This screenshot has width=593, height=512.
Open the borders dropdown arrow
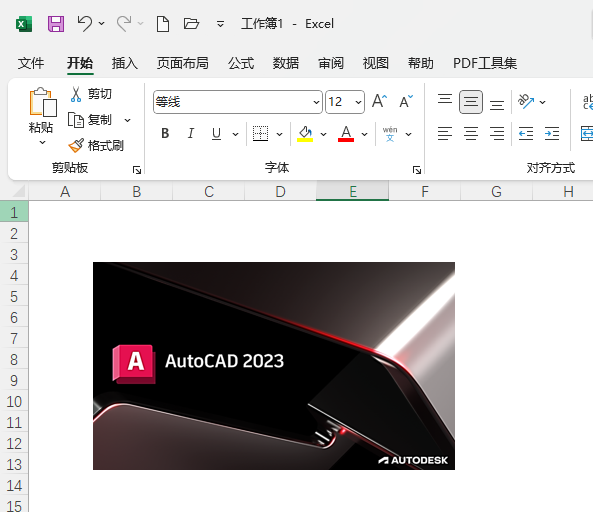click(x=279, y=134)
